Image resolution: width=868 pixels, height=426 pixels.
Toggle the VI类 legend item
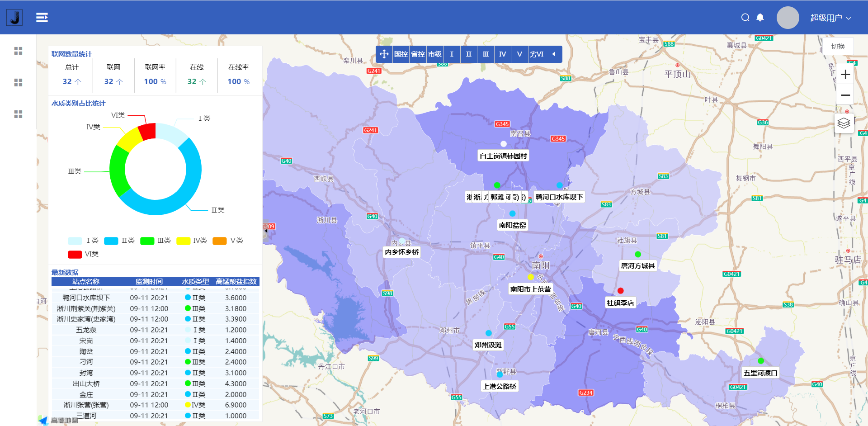click(83, 254)
